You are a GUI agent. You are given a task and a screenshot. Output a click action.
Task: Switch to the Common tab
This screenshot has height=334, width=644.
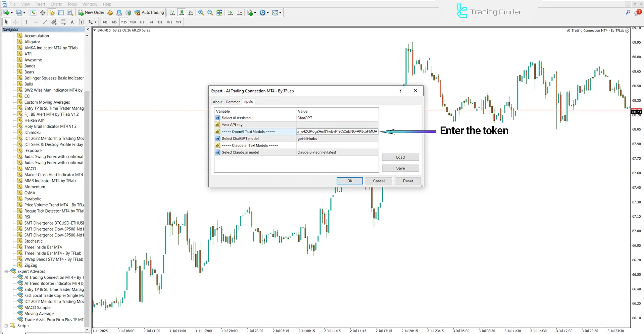(x=233, y=102)
